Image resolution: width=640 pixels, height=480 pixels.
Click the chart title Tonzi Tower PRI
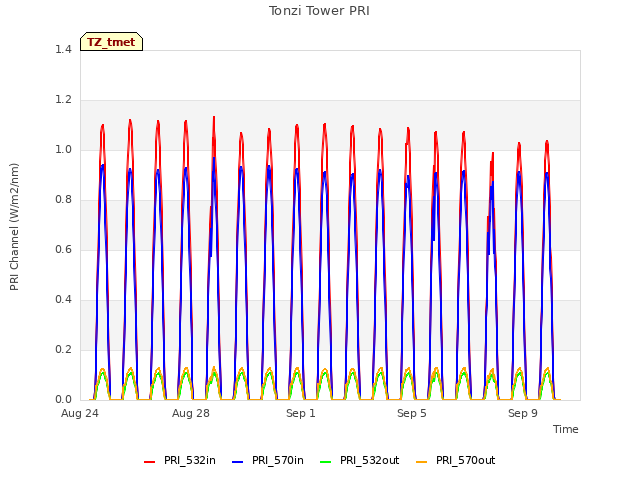click(x=319, y=11)
